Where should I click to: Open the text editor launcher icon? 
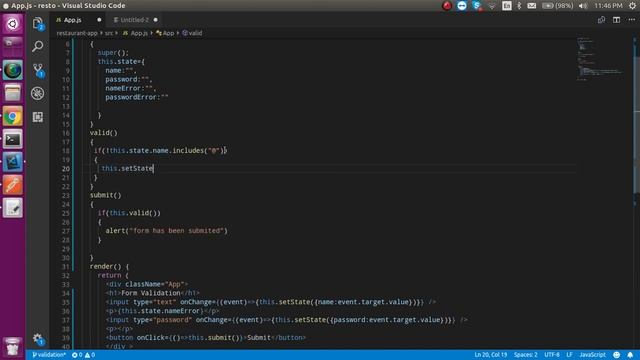tap(13, 208)
